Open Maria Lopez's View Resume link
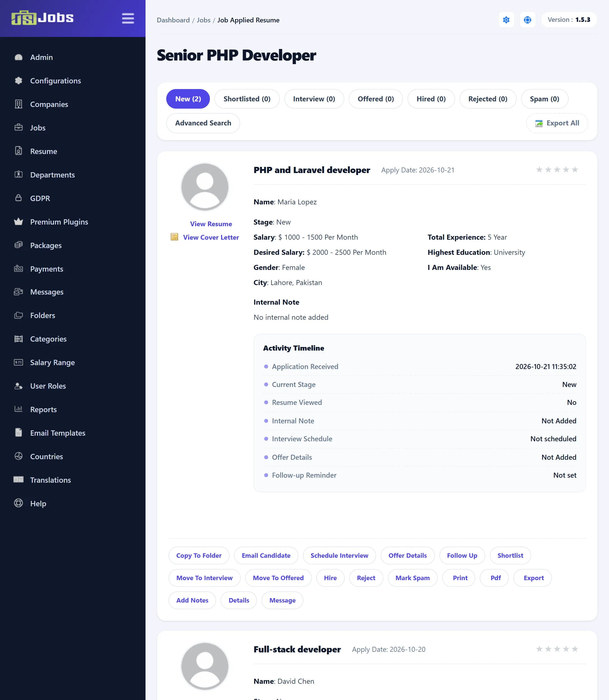This screenshot has width=609, height=700. (x=211, y=224)
